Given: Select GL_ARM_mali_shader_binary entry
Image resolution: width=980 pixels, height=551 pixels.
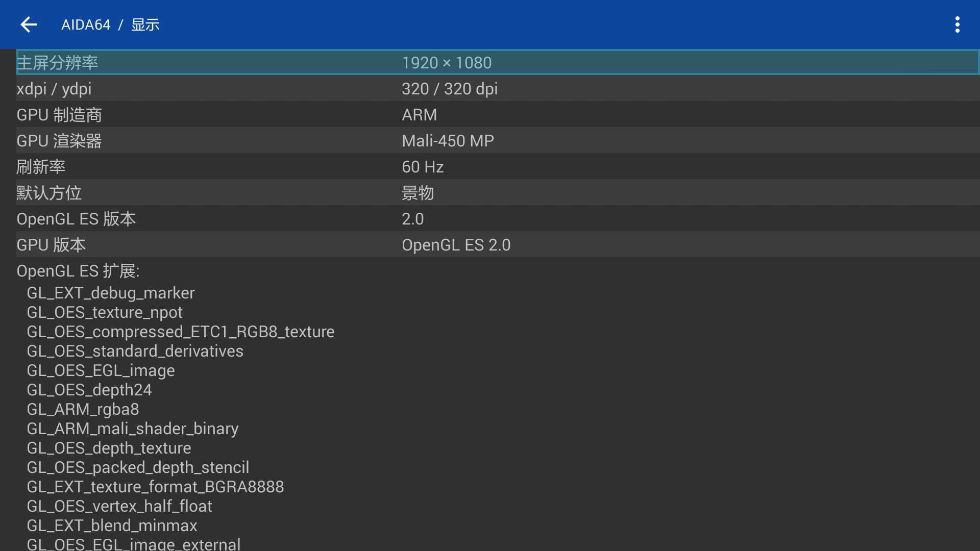Looking at the screenshot, I should click(x=133, y=429).
